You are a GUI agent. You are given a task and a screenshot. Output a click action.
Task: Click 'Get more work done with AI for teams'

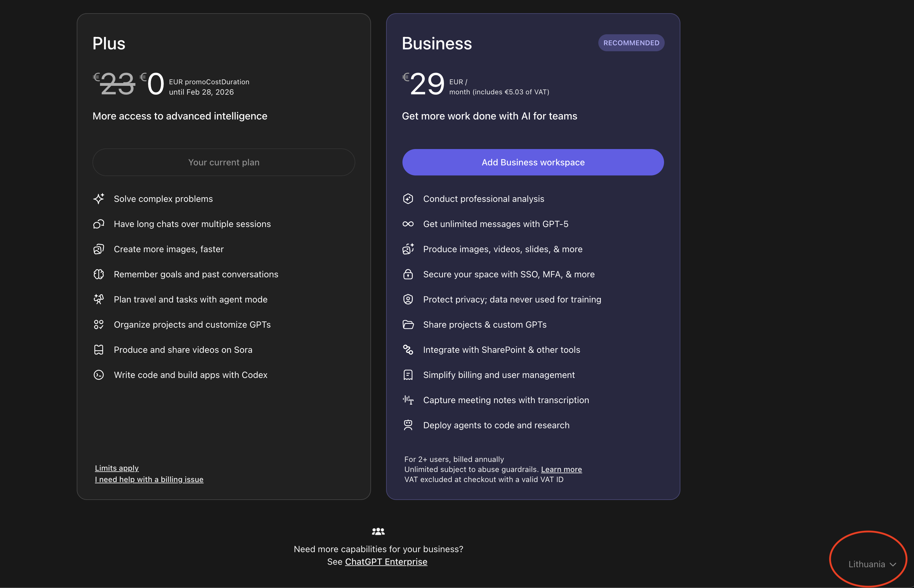(x=490, y=116)
